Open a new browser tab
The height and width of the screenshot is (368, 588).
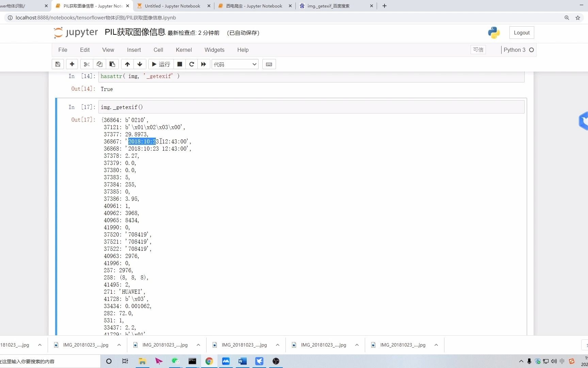point(385,6)
